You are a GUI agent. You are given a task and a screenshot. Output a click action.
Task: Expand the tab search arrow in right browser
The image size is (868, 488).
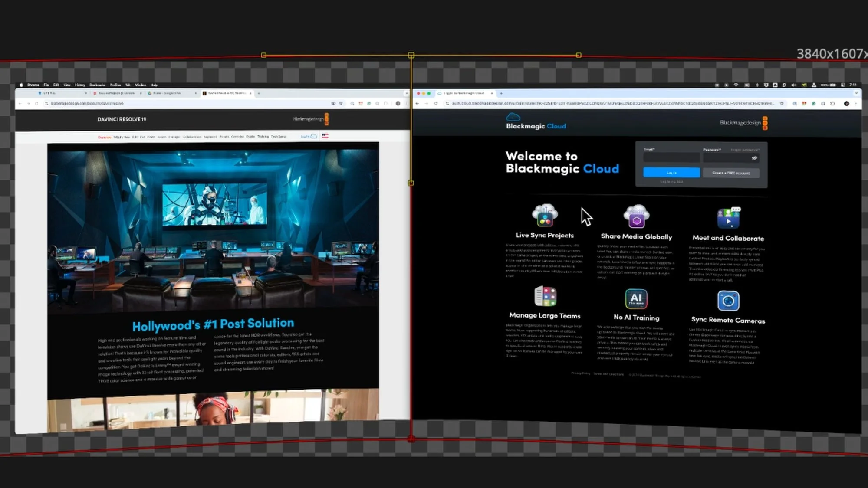(x=856, y=93)
